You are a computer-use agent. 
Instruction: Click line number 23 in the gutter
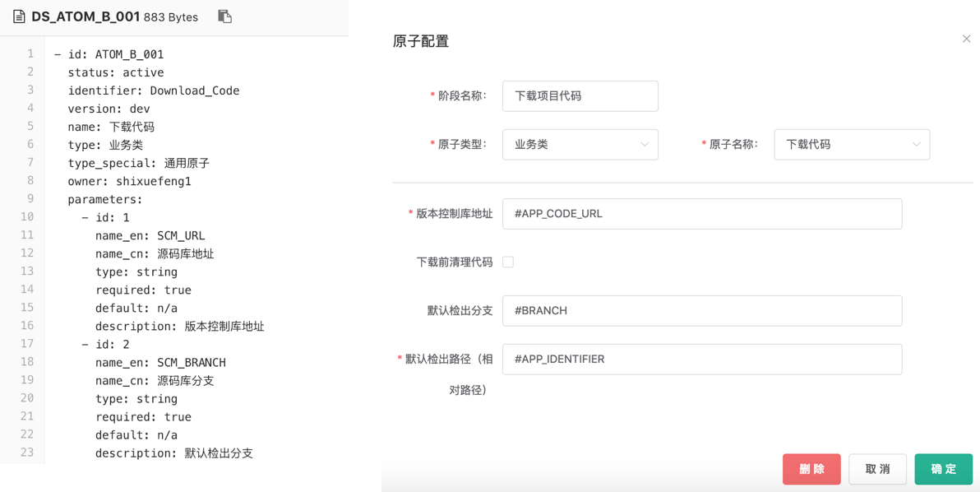pyautogui.click(x=27, y=452)
